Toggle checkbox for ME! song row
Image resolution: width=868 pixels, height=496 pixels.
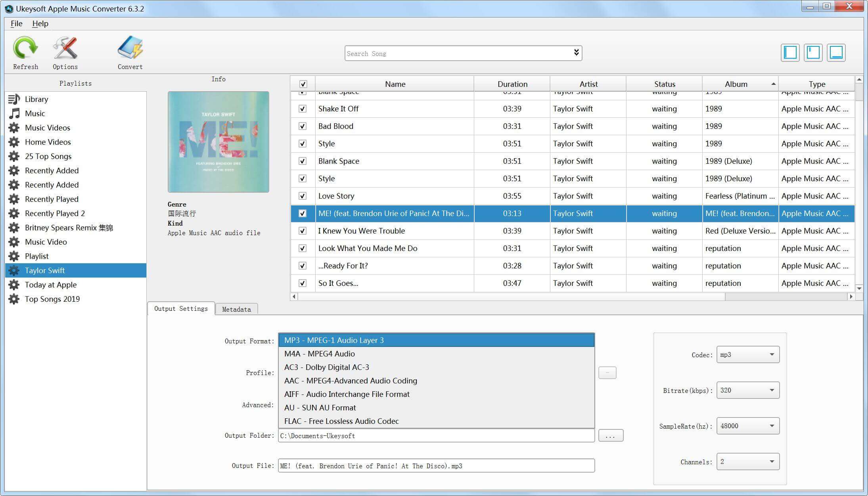302,213
